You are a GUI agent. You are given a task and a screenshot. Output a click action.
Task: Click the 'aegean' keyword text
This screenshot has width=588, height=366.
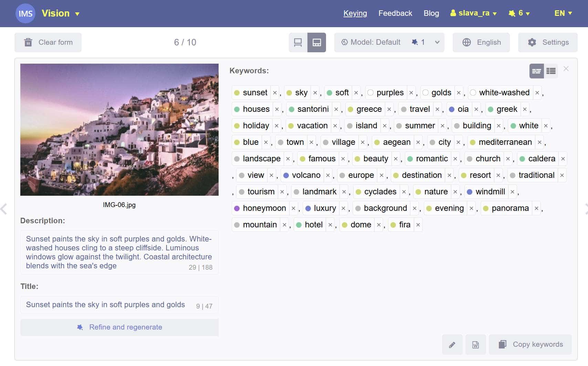(397, 142)
